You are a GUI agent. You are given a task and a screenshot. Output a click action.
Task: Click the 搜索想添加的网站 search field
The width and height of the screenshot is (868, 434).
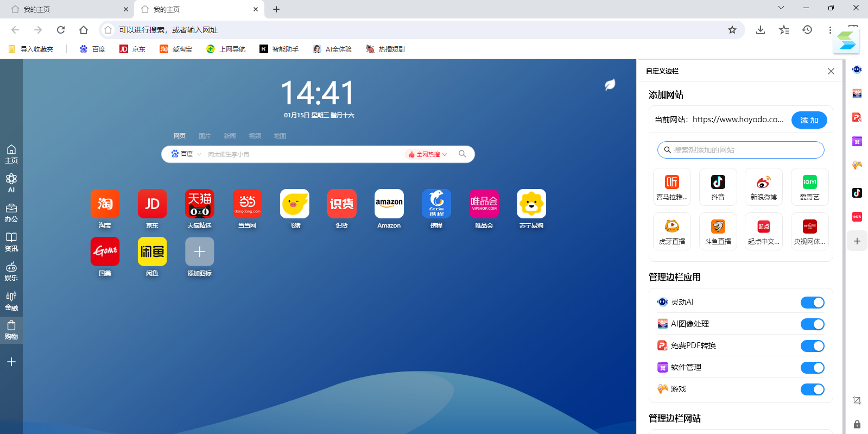[x=741, y=150]
